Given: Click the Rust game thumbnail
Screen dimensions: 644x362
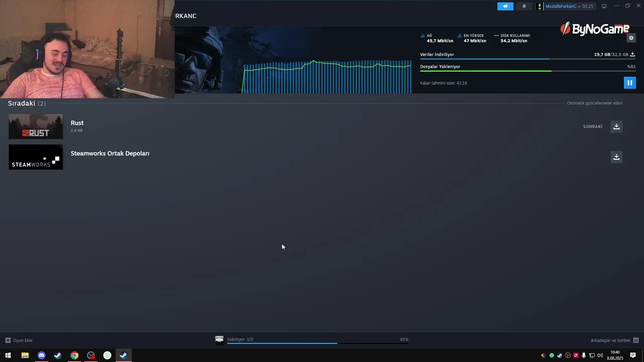Looking at the screenshot, I should pyautogui.click(x=36, y=126).
